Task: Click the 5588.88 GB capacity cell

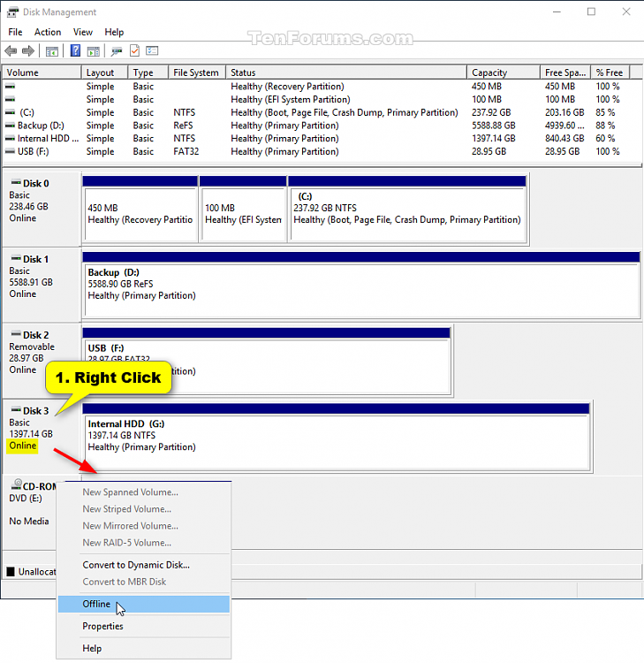Action: tap(494, 126)
